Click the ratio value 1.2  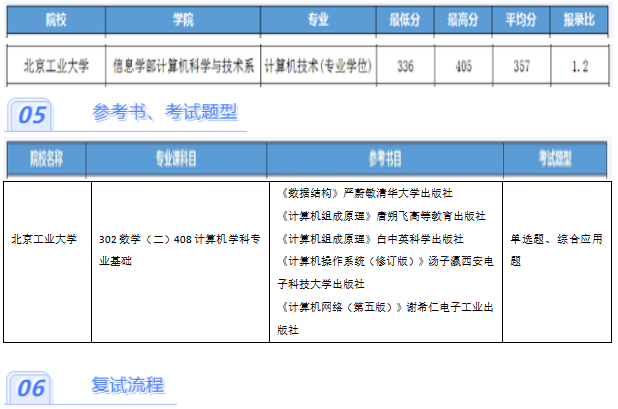click(x=580, y=66)
